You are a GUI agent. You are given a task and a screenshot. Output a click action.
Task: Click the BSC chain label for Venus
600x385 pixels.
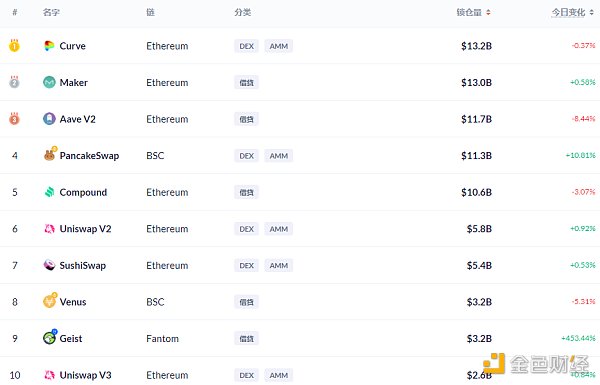point(155,302)
